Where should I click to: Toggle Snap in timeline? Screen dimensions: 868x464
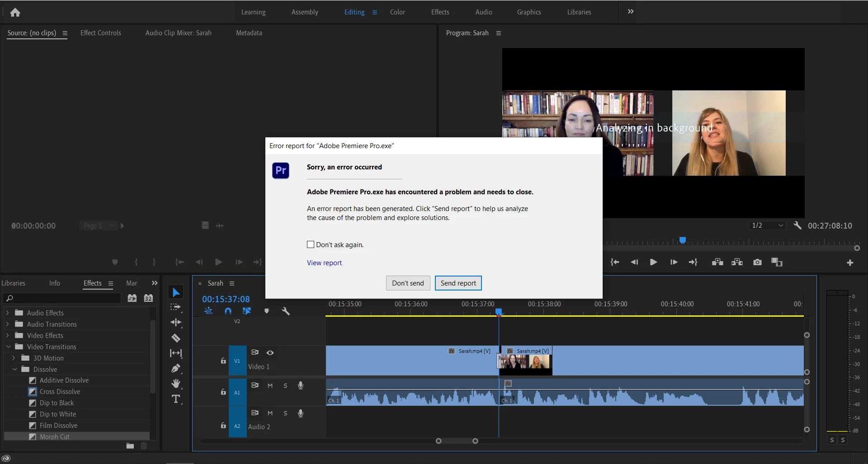228,311
